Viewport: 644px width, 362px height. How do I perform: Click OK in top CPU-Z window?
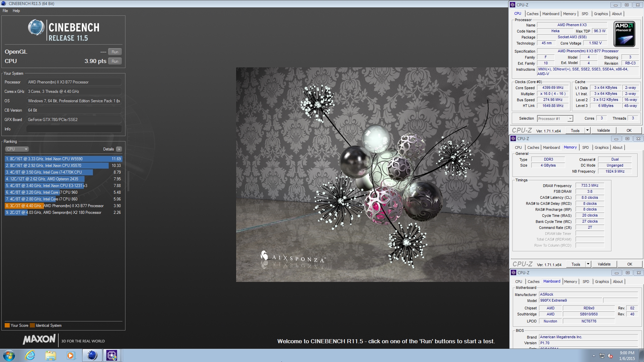pyautogui.click(x=629, y=131)
